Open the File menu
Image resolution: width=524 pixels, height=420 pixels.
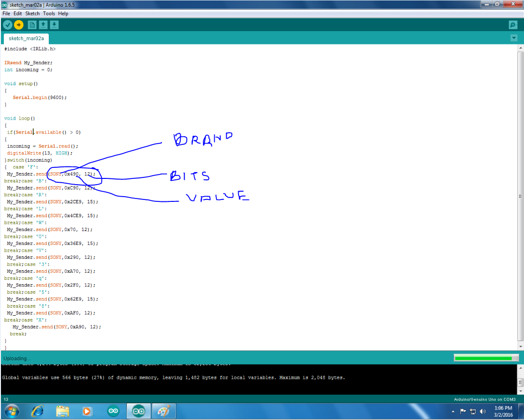coord(6,14)
